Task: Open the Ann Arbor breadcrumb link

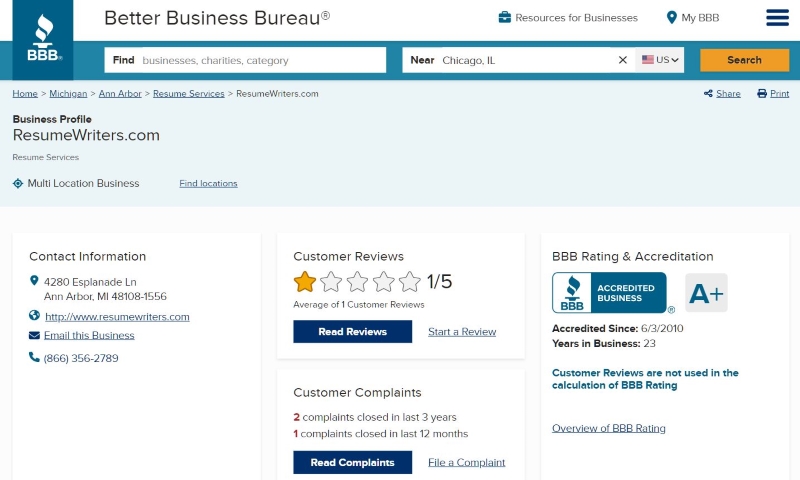Action: pyautogui.click(x=120, y=94)
